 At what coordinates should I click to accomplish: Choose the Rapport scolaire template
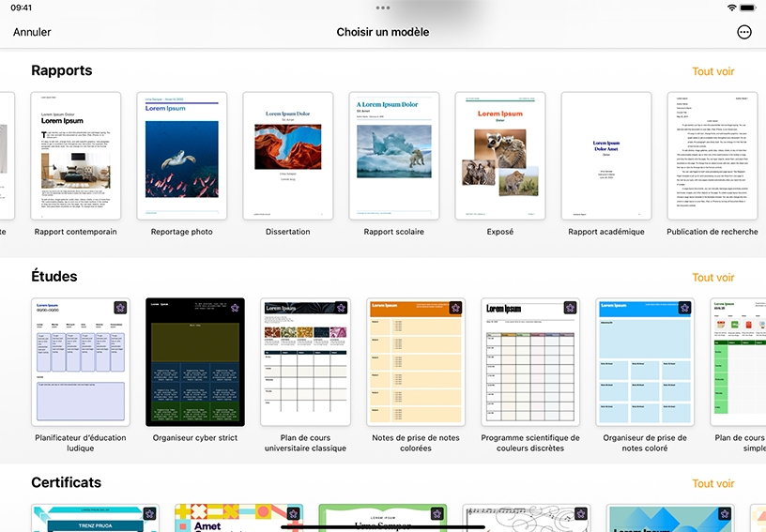pyautogui.click(x=393, y=156)
